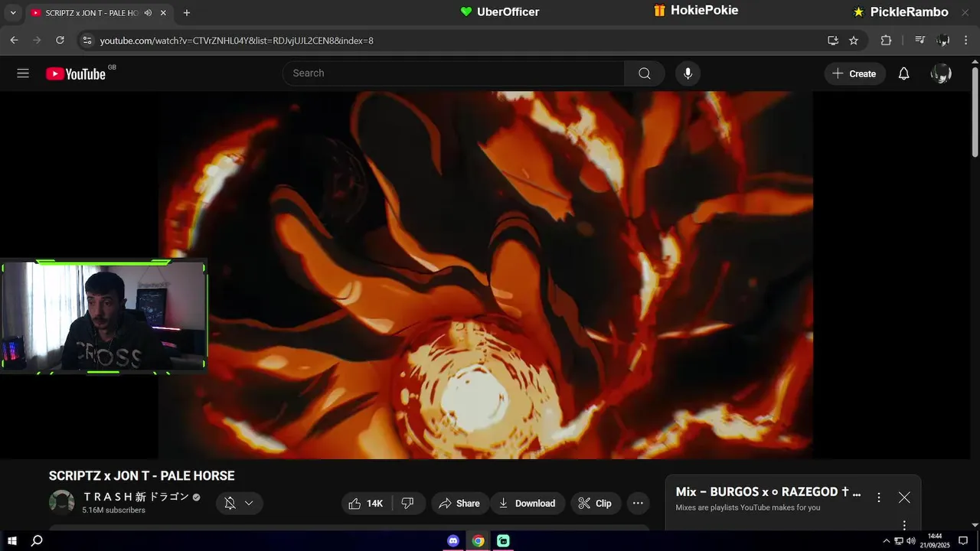Click the Create button

[x=854, y=73]
